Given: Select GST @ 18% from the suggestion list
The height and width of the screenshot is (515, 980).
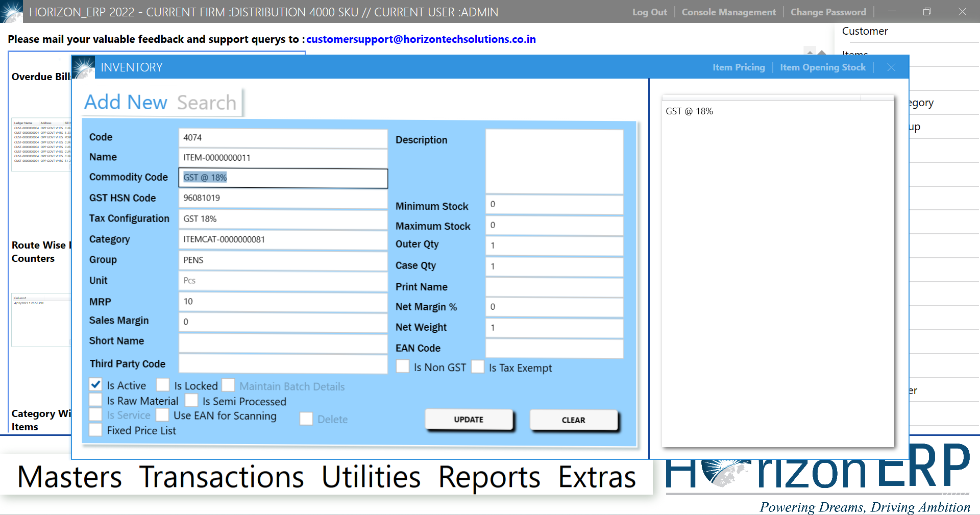Looking at the screenshot, I should [x=689, y=111].
